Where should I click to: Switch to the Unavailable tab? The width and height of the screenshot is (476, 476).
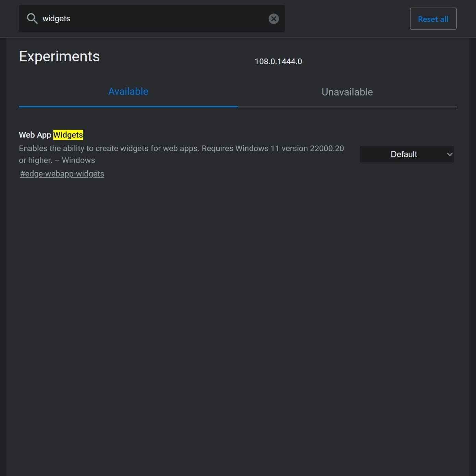(x=347, y=92)
